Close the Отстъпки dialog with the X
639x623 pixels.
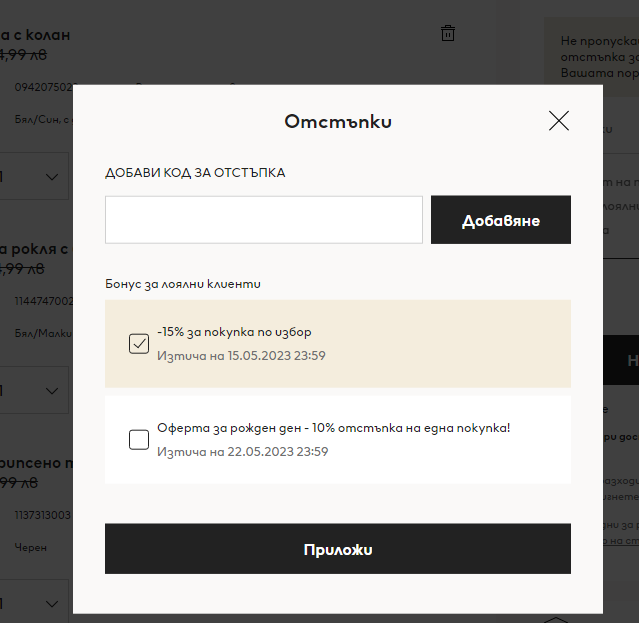(x=558, y=121)
